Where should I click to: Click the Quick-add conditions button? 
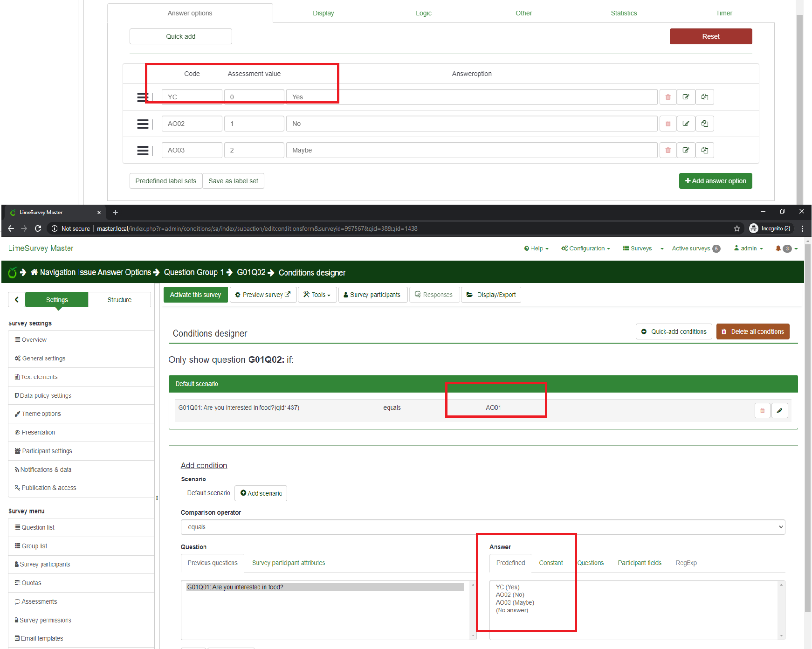tap(674, 331)
